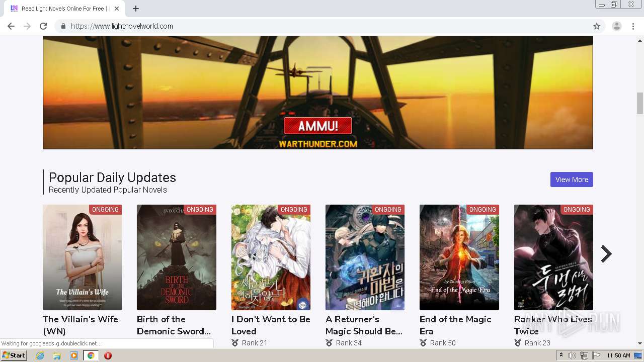The image size is (644, 362).
Task: Open the Chrome profile avatar
Action: point(616,26)
